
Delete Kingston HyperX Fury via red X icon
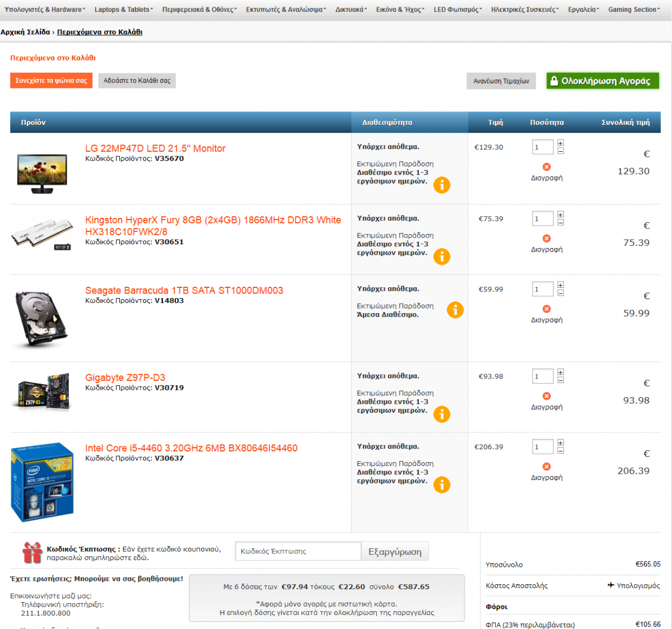click(547, 239)
